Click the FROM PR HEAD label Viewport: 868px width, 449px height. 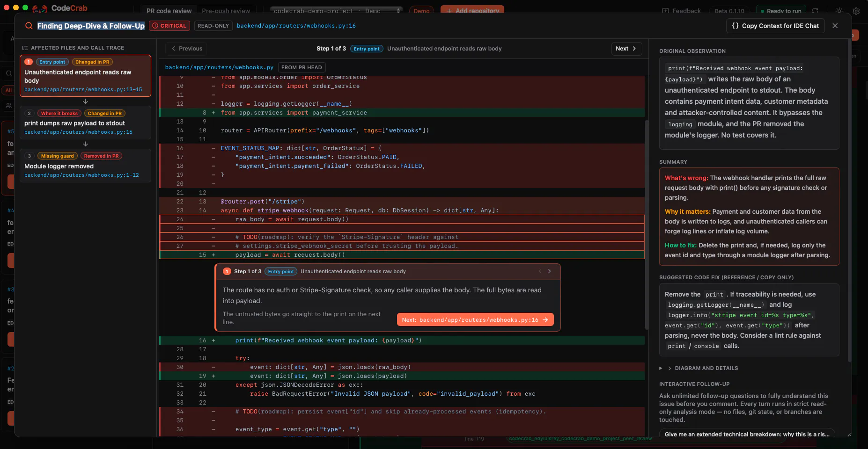click(x=302, y=67)
